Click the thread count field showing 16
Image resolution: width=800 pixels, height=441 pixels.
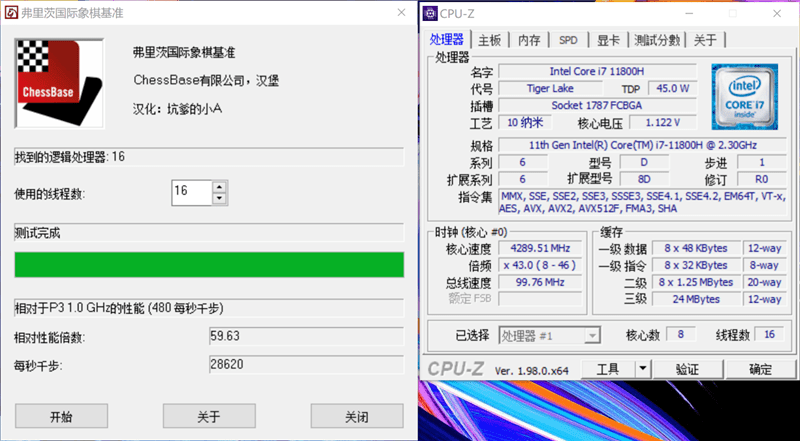click(192, 192)
